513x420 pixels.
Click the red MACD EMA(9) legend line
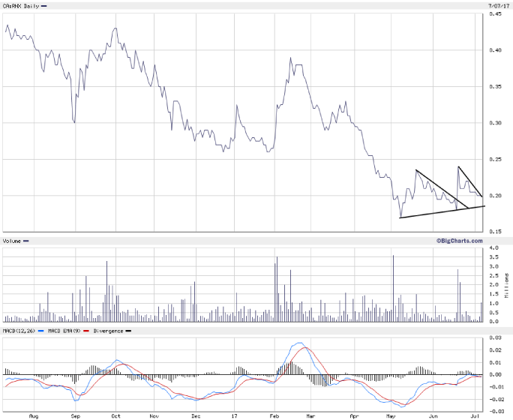coord(86,330)
